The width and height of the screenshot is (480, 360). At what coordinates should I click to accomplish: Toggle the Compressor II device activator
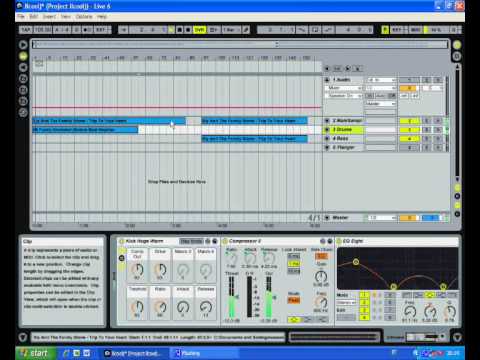[x=225, y=241]
